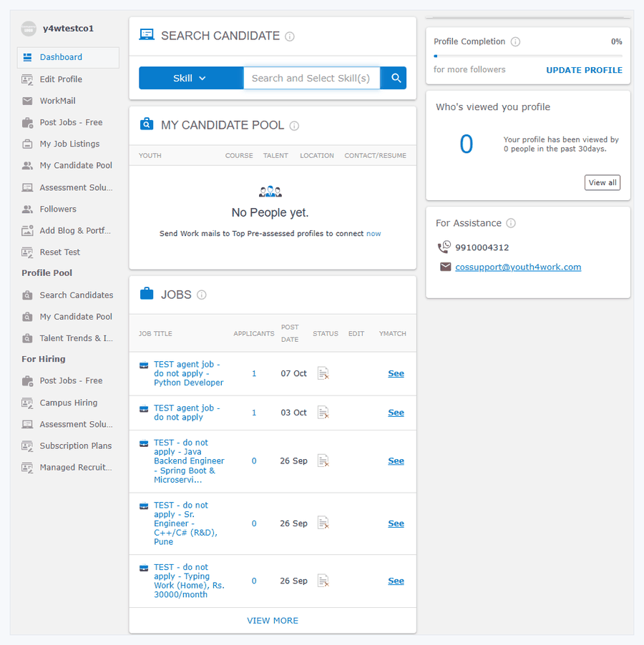Click See link for Java Backend Engineer job
This screenshot has height=645, width=644.
coord(396,461)
